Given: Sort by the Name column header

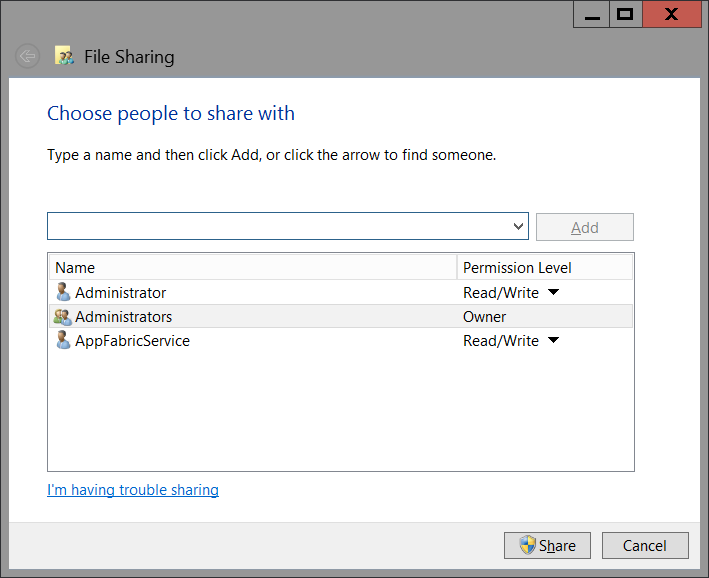Looking at the screenshot, I should [253, 267].
